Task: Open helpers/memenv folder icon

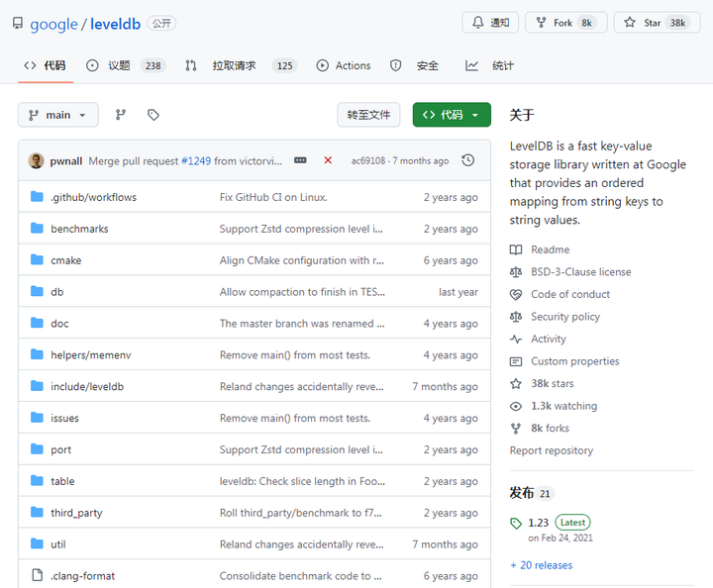Action: coord(37,354)
